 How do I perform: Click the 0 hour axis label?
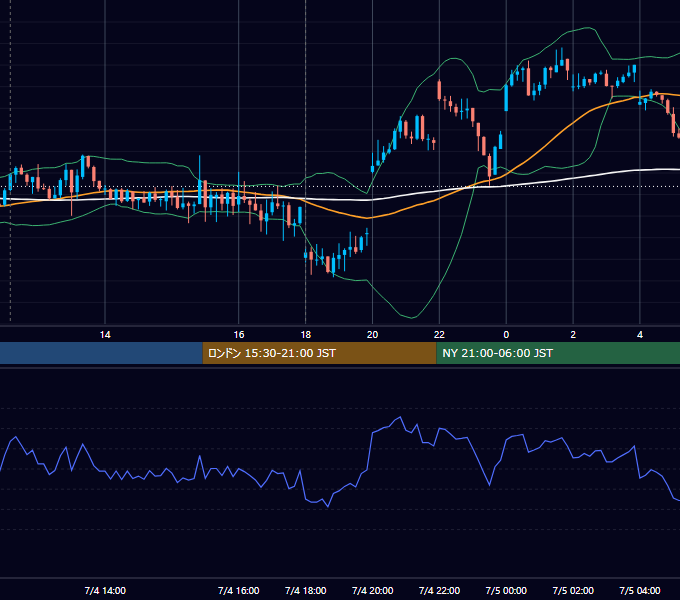(x=506, y=335)
